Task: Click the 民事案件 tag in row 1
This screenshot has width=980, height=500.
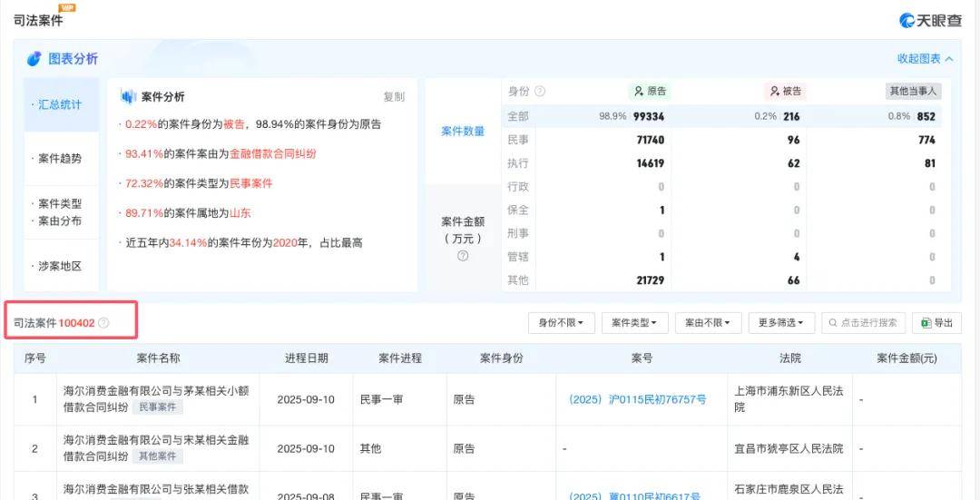Action: 158,407
